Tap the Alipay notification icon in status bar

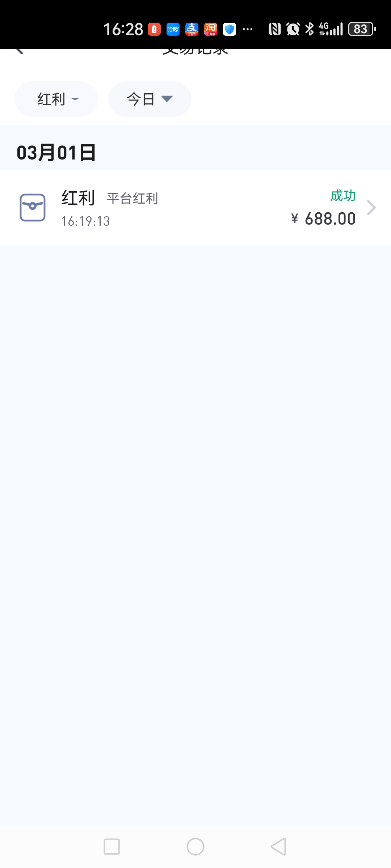[x=192, y=29]
